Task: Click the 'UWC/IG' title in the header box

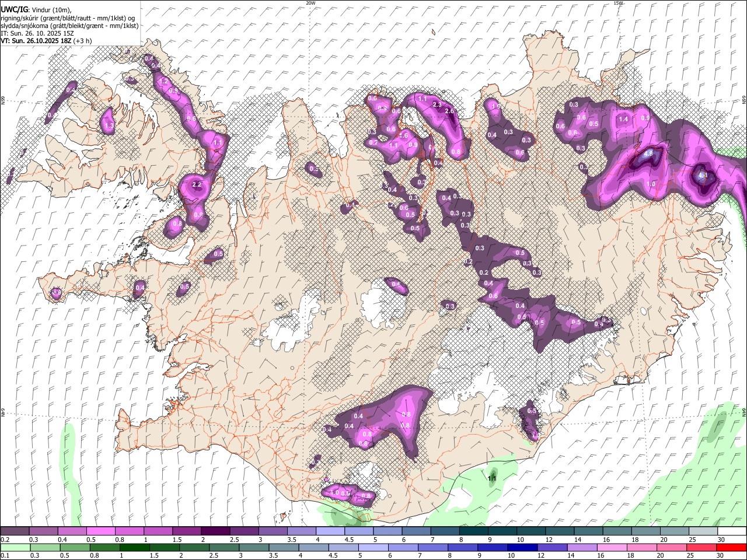Action: (x=14, y=9)
